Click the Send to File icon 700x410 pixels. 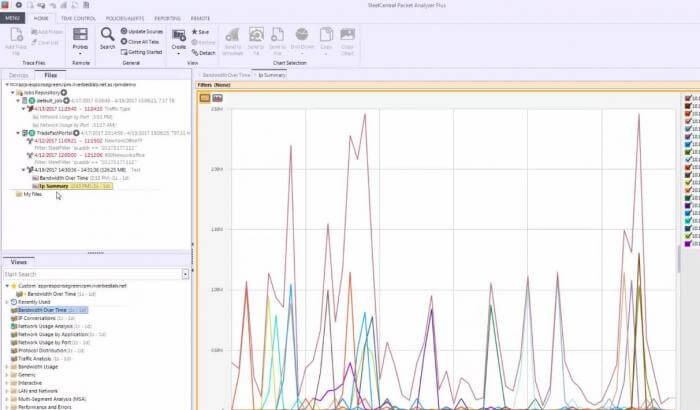[x=277, y=35]
